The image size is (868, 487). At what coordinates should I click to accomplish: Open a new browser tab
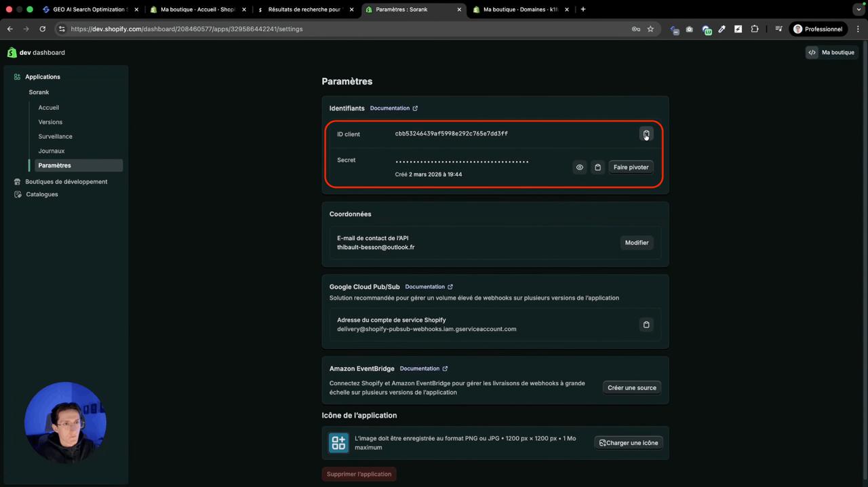pyautogui.click(x=583, y=9)
